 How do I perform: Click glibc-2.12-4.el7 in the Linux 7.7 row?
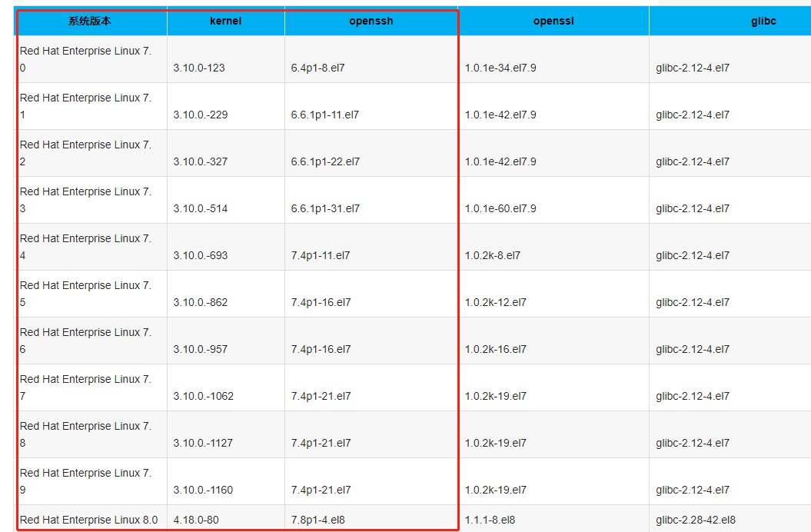pos(693,397)
